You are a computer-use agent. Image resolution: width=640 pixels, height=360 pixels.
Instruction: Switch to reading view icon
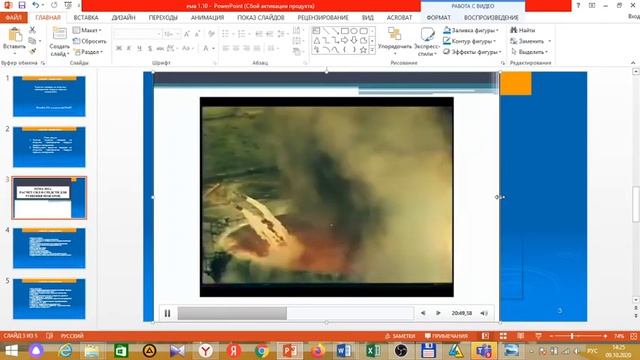521,336
